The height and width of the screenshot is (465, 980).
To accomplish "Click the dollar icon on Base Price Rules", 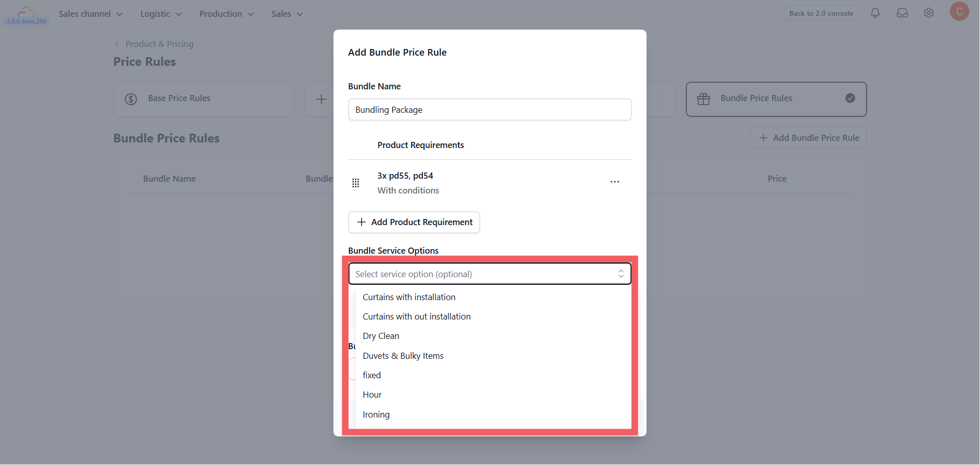I will point(131,99).
